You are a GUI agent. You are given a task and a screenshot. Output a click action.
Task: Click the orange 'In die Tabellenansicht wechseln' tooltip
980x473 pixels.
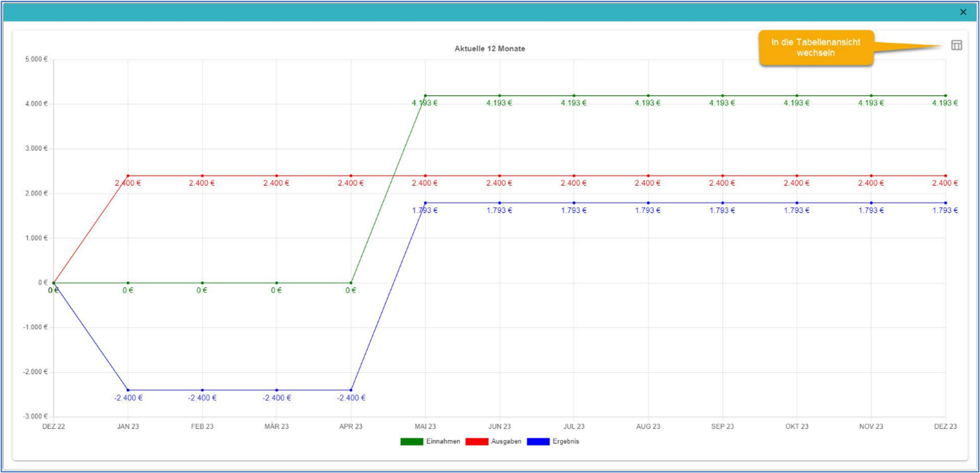tap(816, 48)
